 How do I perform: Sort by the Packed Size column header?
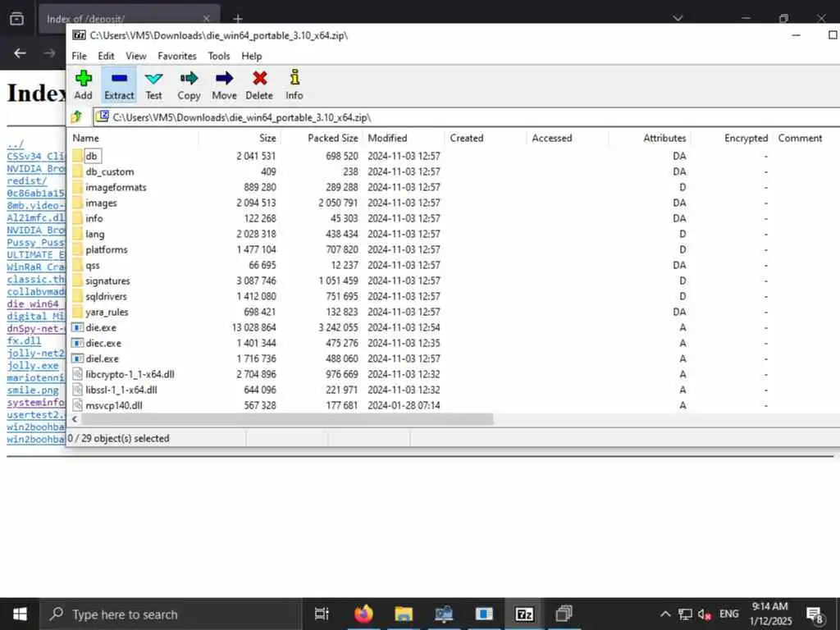[322, 138]
